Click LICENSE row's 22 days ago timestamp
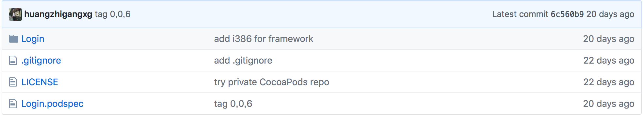 [x=609, y=82]
